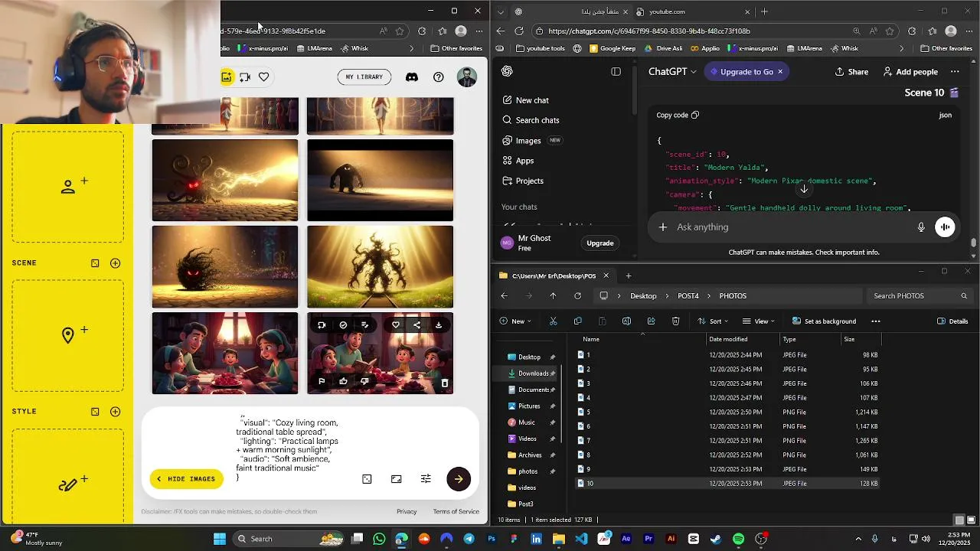Toggle the Details pane in File Explorer

pos(952,321)
